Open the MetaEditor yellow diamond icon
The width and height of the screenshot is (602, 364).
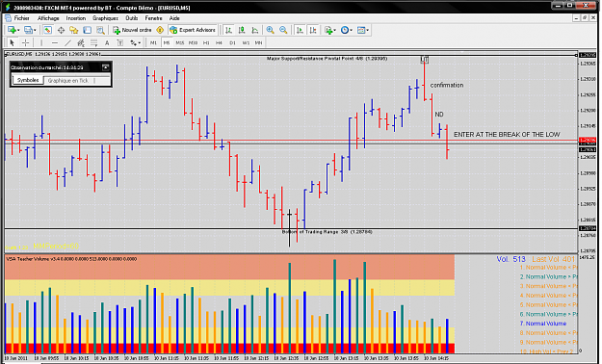(x=160, y=30)
